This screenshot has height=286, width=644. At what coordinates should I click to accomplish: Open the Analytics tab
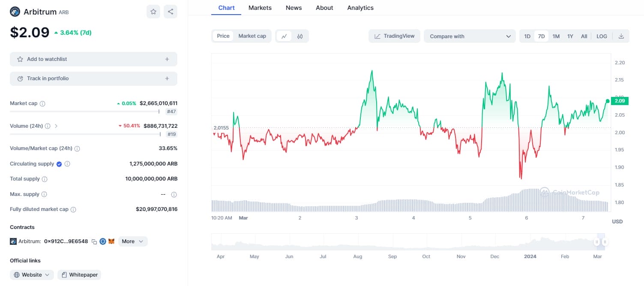point(360,8)
